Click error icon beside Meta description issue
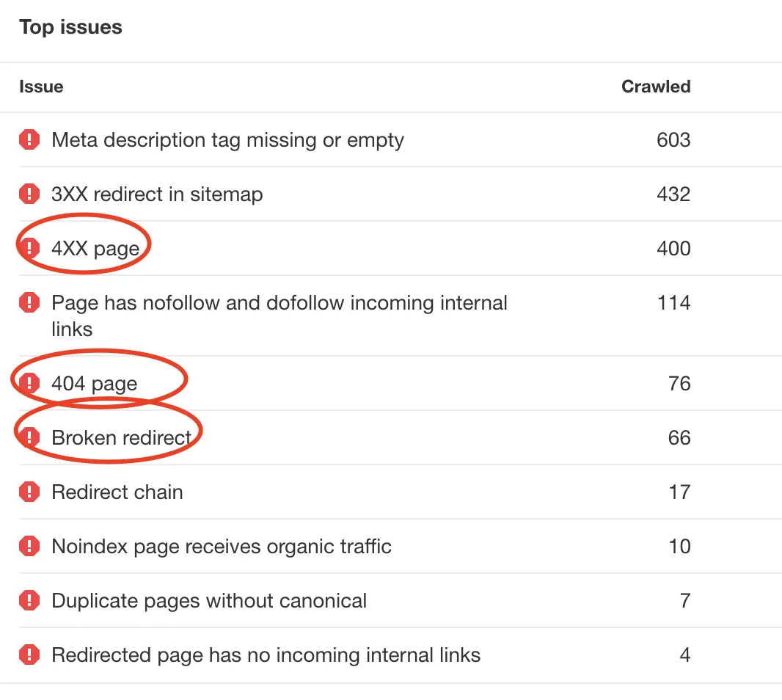782x700 pixels. [29, 139]
